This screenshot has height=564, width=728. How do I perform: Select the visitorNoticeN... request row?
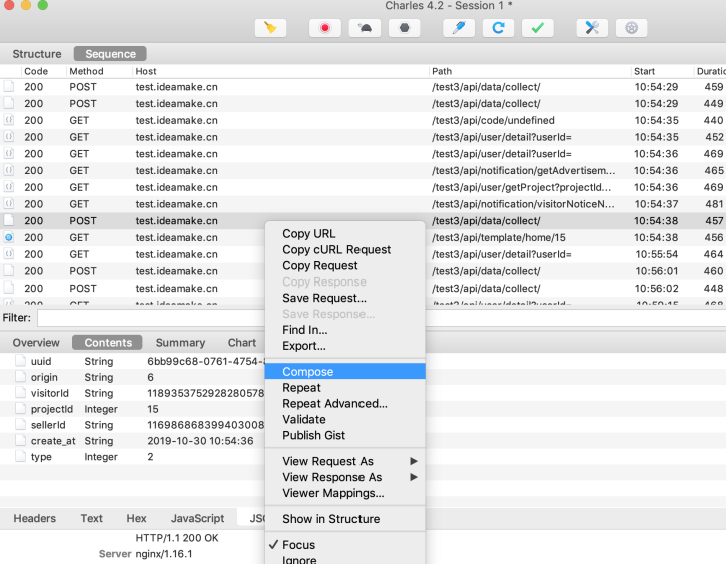coord(364,204)
